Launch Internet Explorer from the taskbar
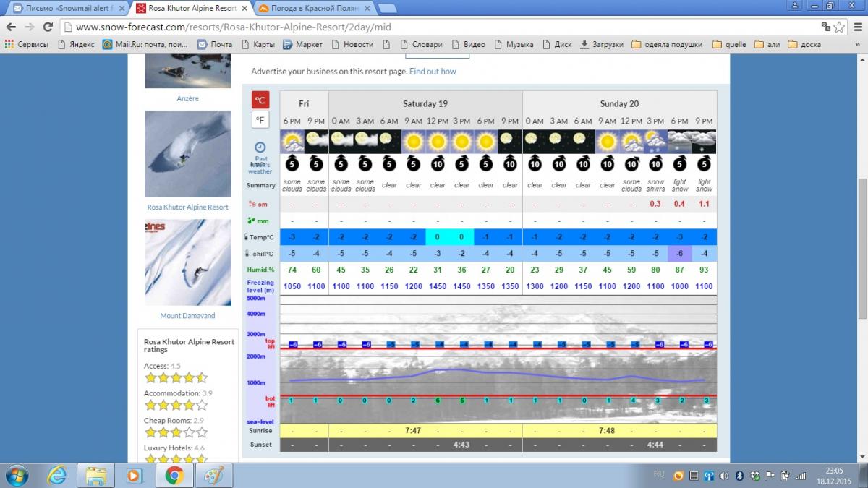Screen dimensions: 868x488 57,475
